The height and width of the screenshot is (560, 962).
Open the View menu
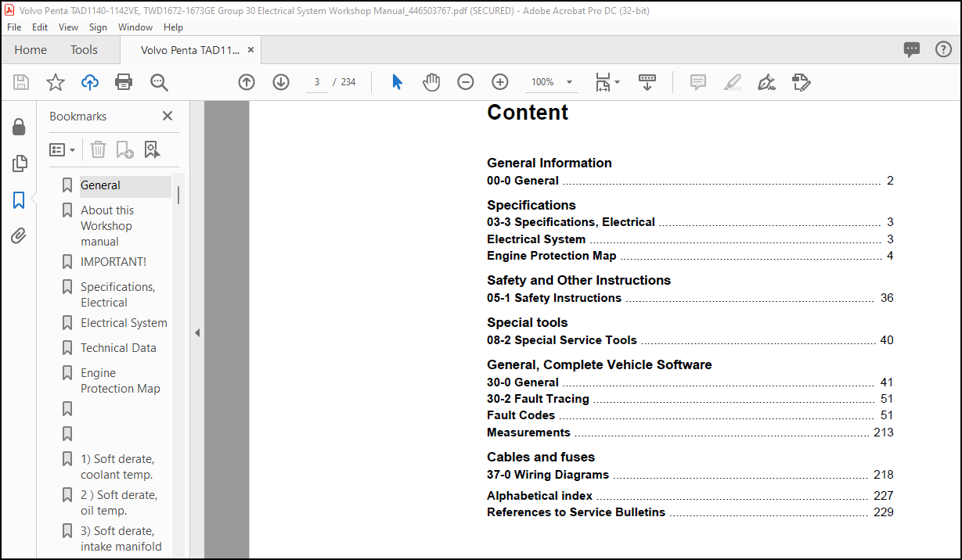68,27
